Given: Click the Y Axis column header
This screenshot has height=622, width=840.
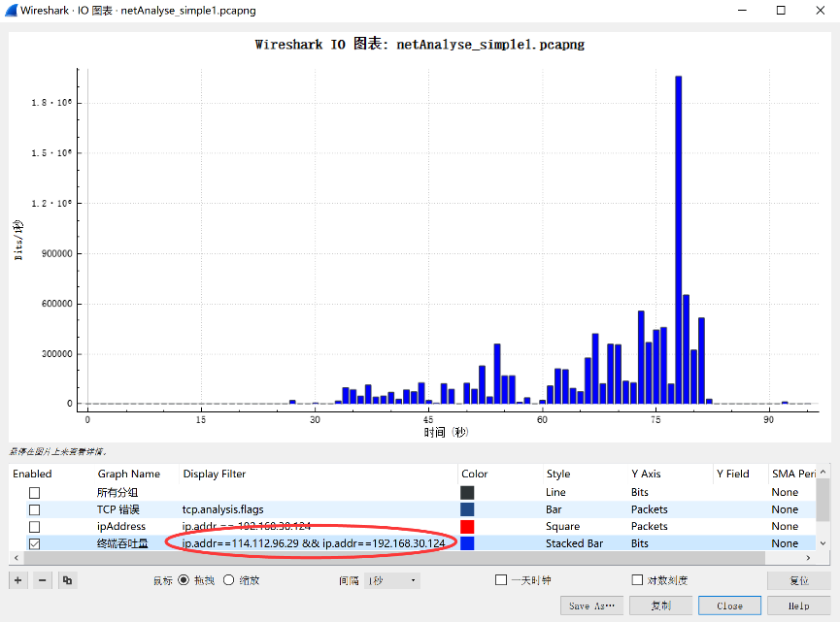Looking at the screenshot, I should coord(646,474).
